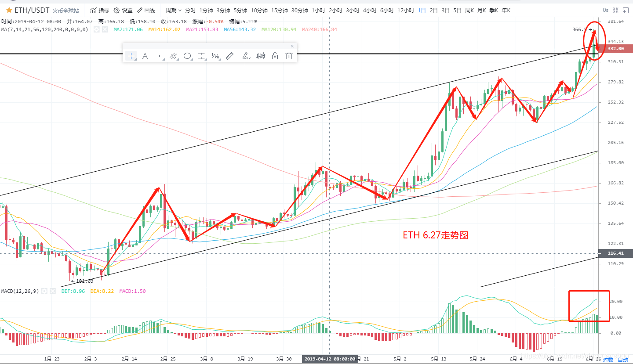Delete drawings with the trash icon
Viewport: 633px width, 364px height.
(289, 56)
